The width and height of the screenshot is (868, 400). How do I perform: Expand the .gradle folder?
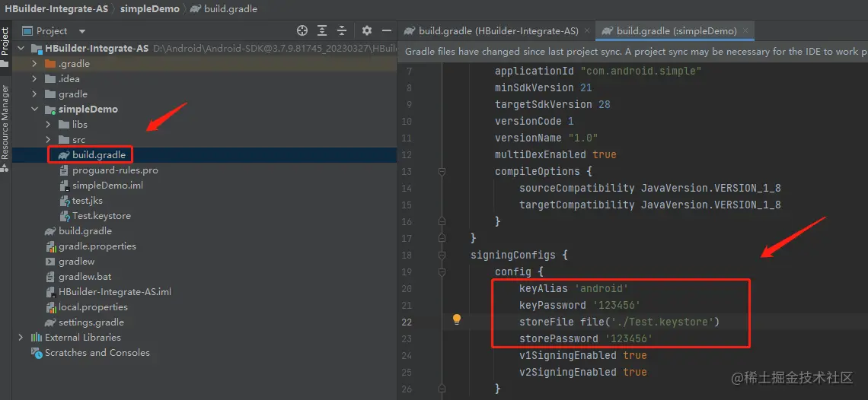tap(34, 64)
